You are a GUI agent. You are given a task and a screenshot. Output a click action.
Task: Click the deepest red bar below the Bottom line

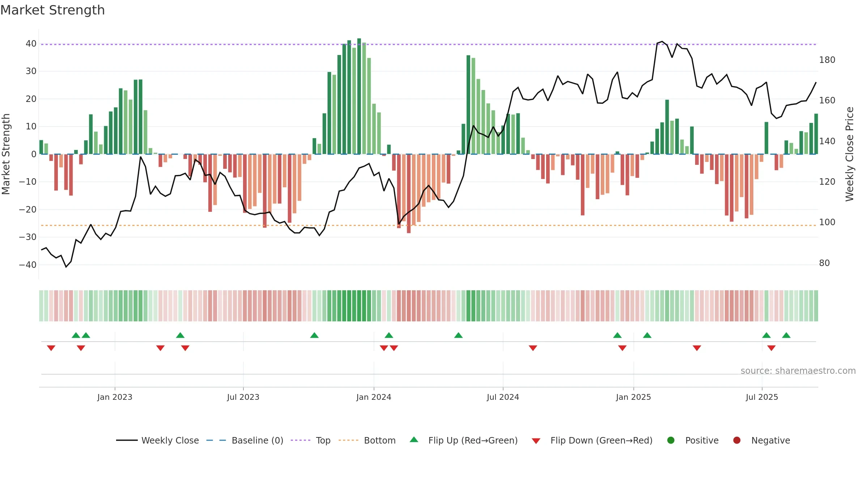point(409,193)
